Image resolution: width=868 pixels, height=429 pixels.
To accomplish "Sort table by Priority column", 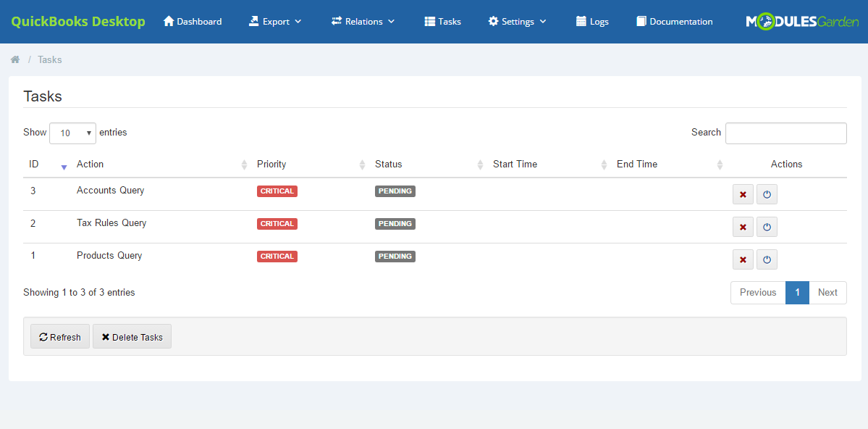I will coord(310,164).
